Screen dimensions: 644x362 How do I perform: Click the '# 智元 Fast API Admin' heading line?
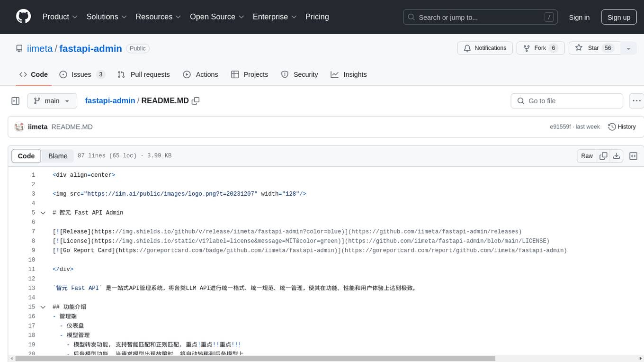pos(88,213)
